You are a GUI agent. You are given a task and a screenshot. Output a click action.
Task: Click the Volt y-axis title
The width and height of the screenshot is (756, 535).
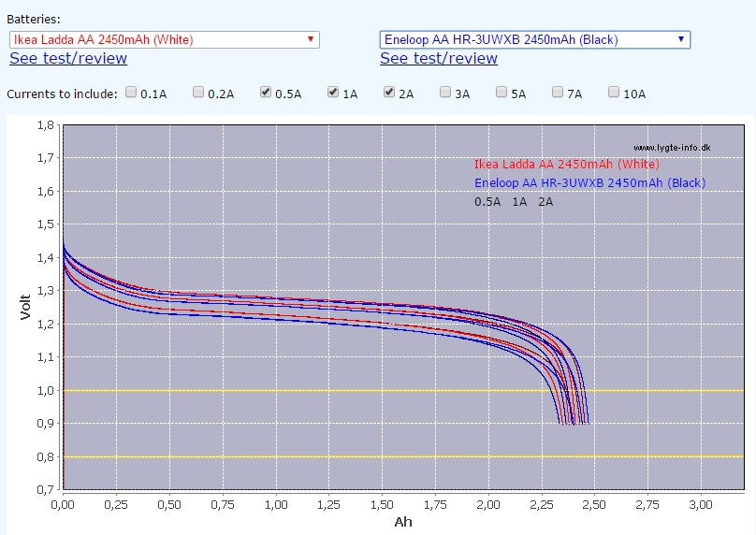27,305
